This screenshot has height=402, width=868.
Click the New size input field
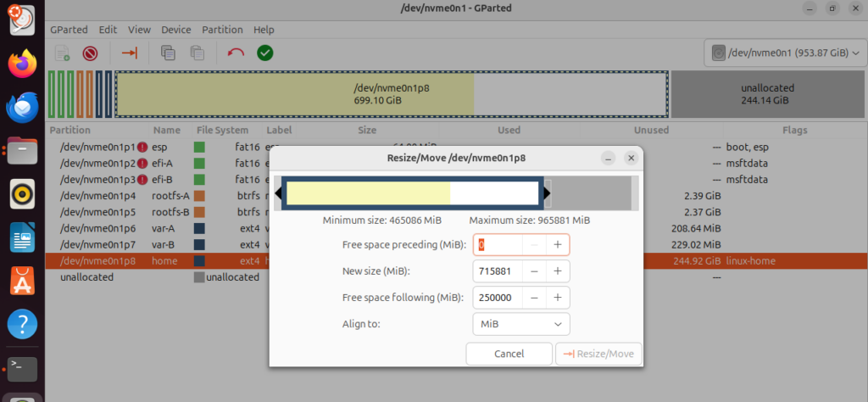point(498,271)
